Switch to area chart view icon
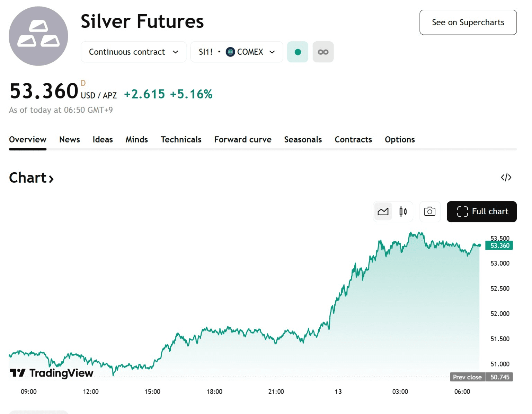Image resolution: width=532 pixels, height=414 pixels. [383, 212]
